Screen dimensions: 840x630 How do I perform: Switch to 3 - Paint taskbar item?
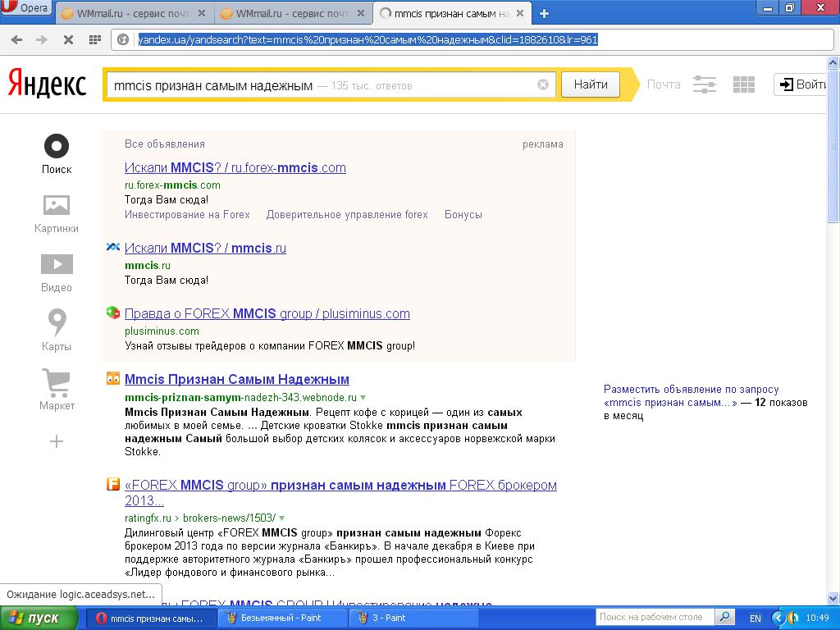coord(413,618)
